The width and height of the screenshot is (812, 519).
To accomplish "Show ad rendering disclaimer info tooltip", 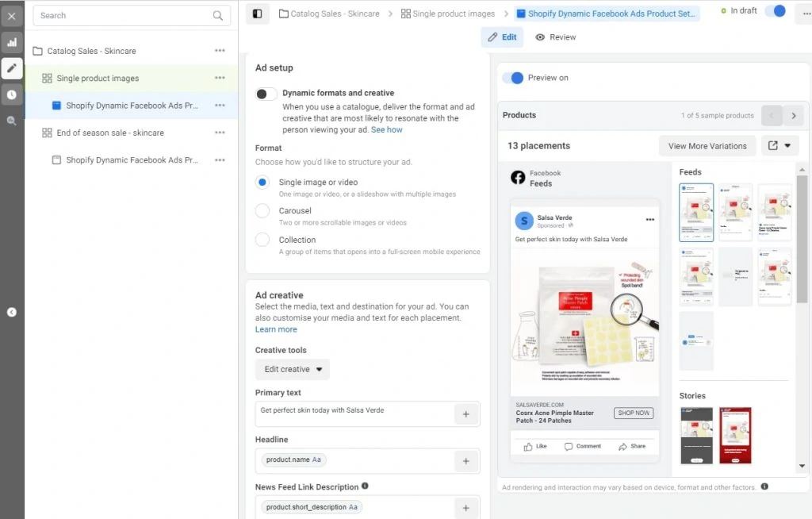I will pos(764,486).
